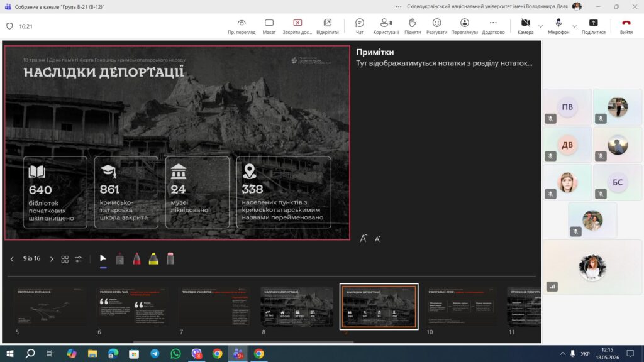This screenshot has height=362, width=644.
Task: Switch to Teams taskbar icon
Action: (238, 353)
